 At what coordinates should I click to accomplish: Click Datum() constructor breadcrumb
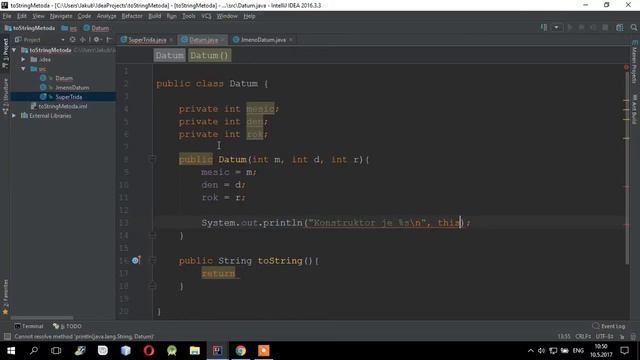(x=209, y=56)
